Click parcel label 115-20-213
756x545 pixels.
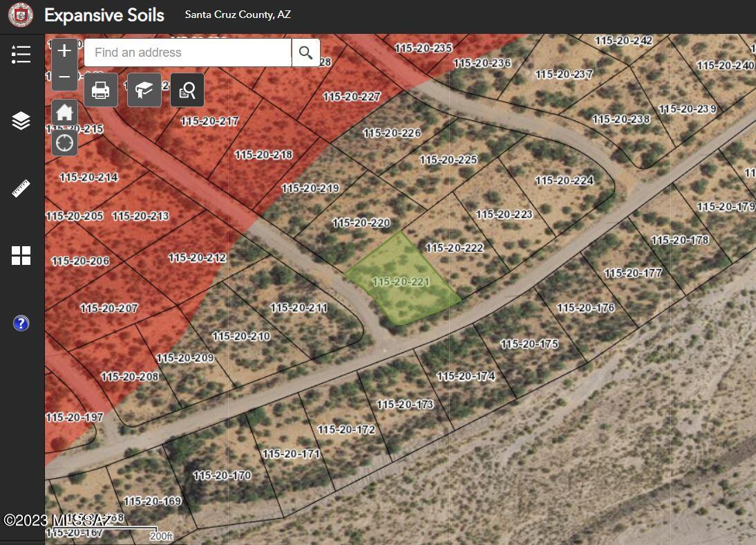(x=141, y=216)
